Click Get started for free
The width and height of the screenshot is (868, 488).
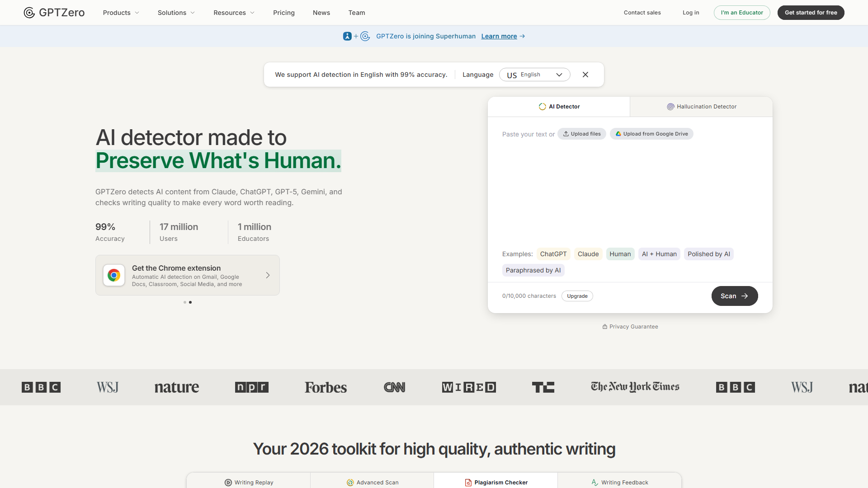coord(811,13)
